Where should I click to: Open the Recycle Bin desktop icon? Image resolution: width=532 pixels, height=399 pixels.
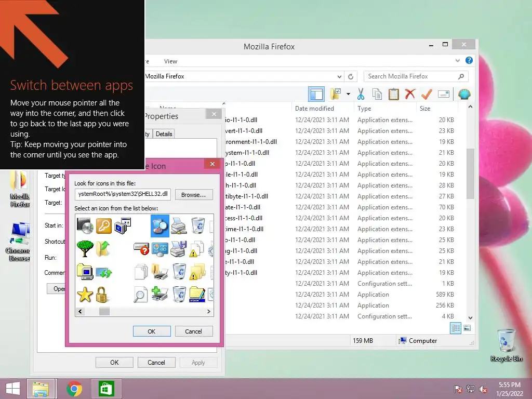click(x=506, y=345)
